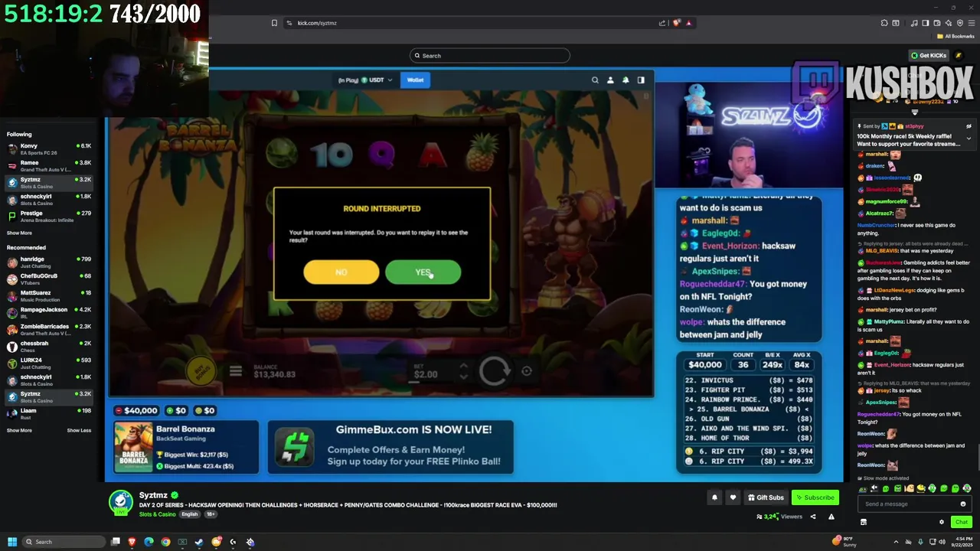980x551 pixels.
Task: Toggle stream notification bell
Action: [714, 497]
